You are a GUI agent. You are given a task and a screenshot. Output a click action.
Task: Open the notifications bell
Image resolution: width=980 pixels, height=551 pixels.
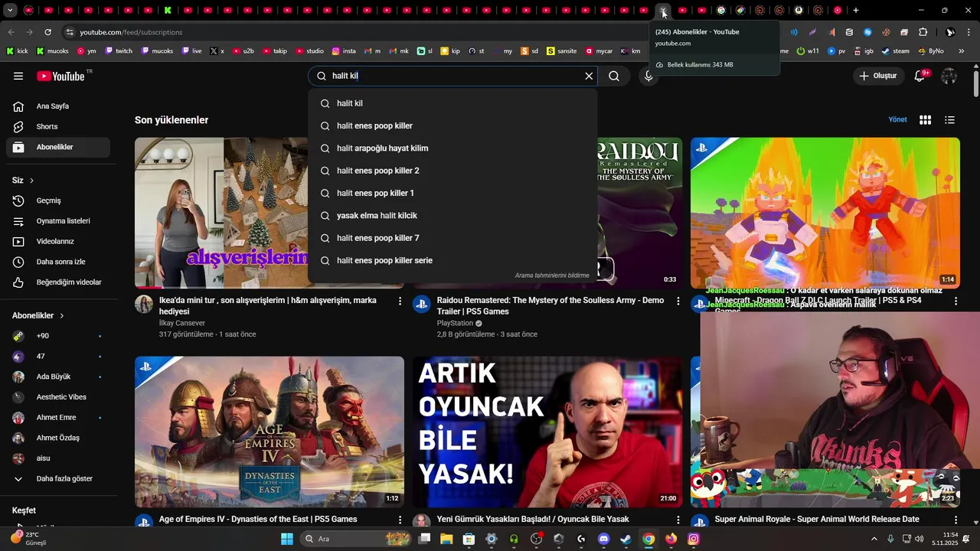pyautogui.click(x=920, y=76)
